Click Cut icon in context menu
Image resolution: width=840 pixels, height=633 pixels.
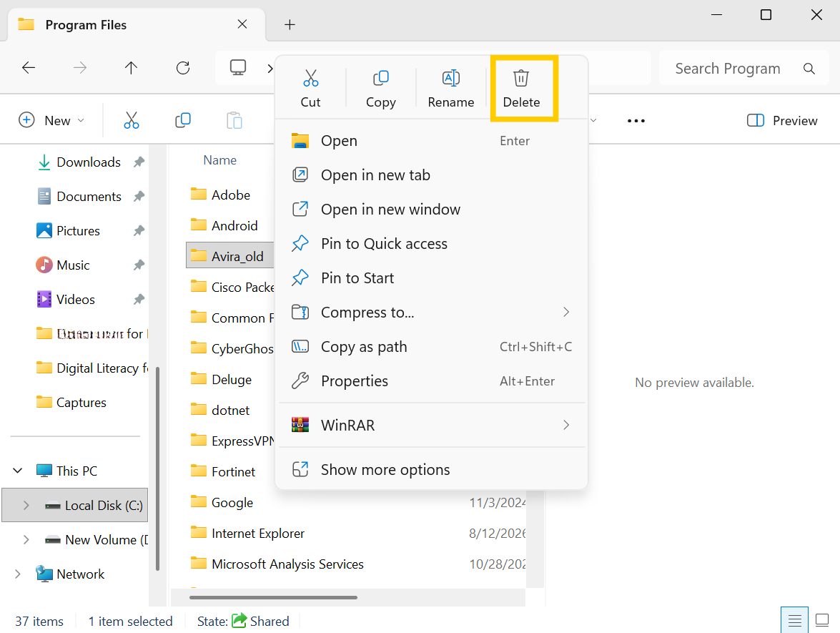pos(311,78)
